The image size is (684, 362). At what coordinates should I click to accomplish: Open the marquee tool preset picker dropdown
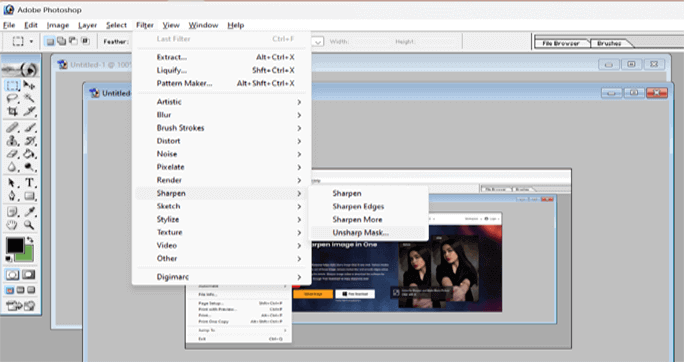[31, 41]
